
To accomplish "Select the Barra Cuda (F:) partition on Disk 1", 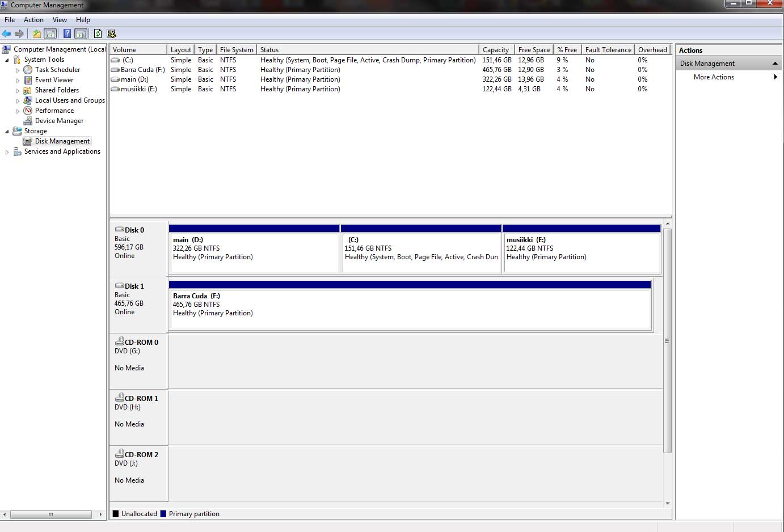I will pos(410,305).
